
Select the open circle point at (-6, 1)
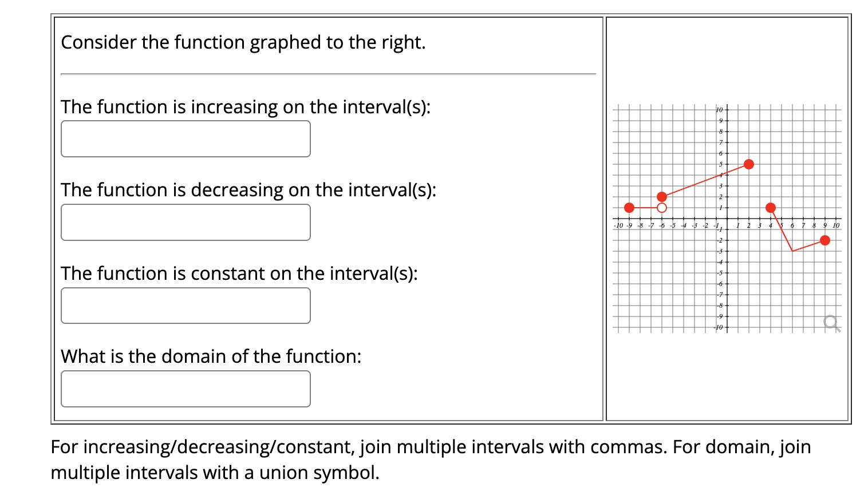pos(663,208)
